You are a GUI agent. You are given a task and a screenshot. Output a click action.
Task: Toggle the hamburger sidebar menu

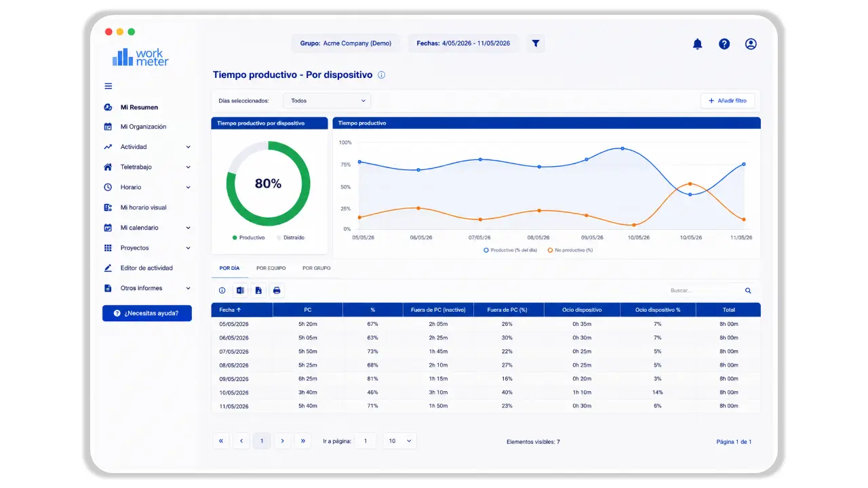(108, 86)
